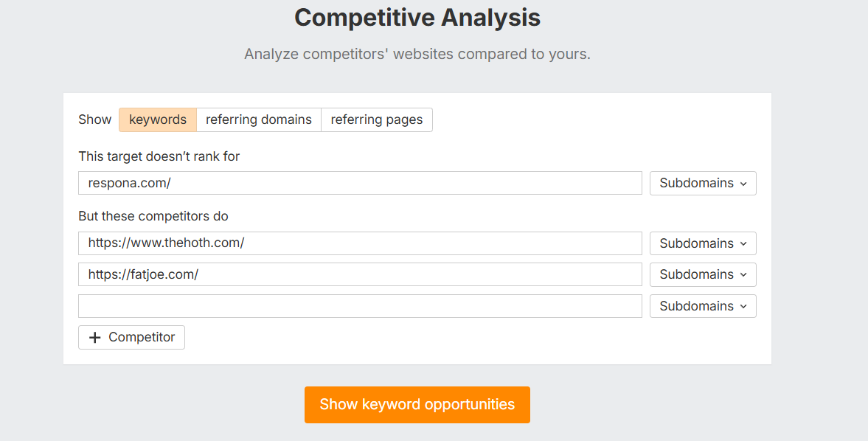This screenshot has height=441, width=868.
Task: Click the chevron on the target's Subdomains selector
Action: click(742, 183)
